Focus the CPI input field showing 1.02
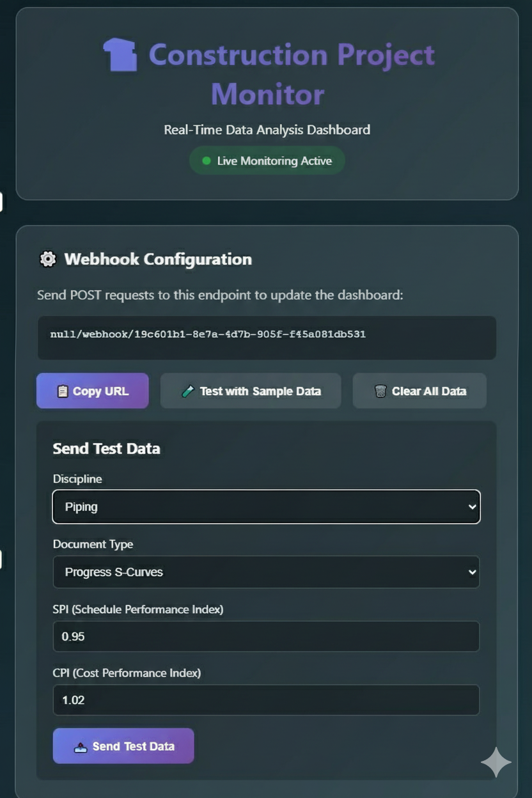This screenshot has width=532, height=798. [x=266, y=700]
